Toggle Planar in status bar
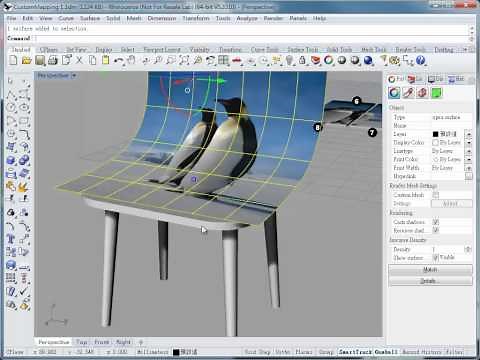Viewport: 480px width, 360px height. 304,352
